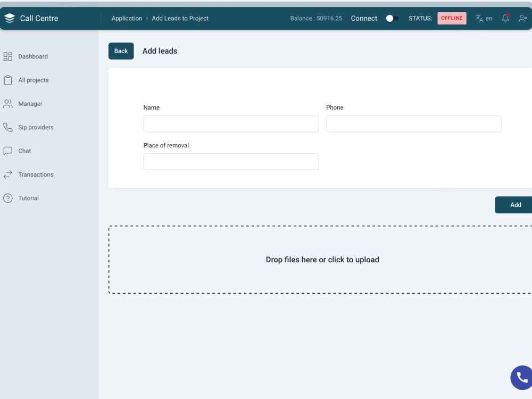
Task: Open the Tutorial menu item
Action: coord(28,198)
